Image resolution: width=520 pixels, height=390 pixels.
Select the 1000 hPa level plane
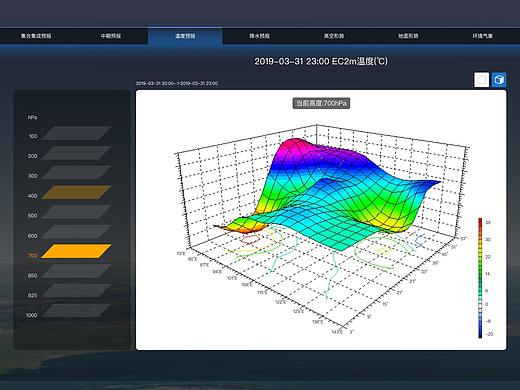[76, 311]
